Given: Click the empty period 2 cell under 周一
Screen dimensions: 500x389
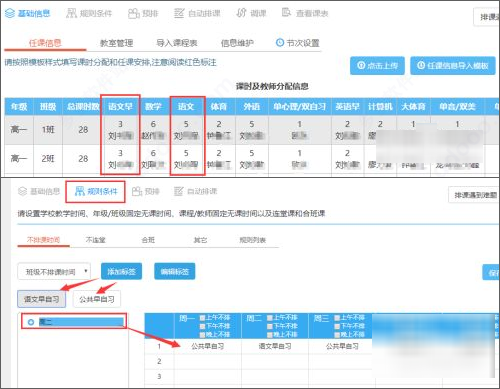Looking at the screenshot, I should click(x=207, y=362).
